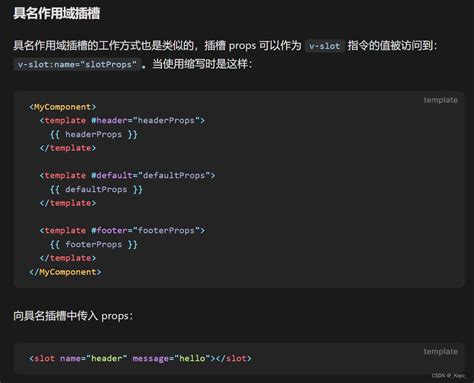
Task: Click the #header="headerProps" template line
Action: tap(122, 120)
